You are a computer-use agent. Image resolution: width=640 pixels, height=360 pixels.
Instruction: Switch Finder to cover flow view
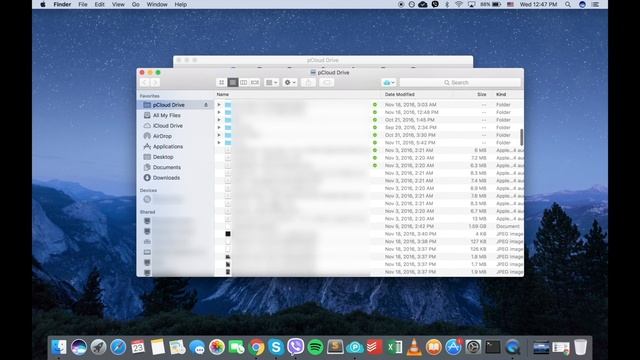[x=255, y=82]
